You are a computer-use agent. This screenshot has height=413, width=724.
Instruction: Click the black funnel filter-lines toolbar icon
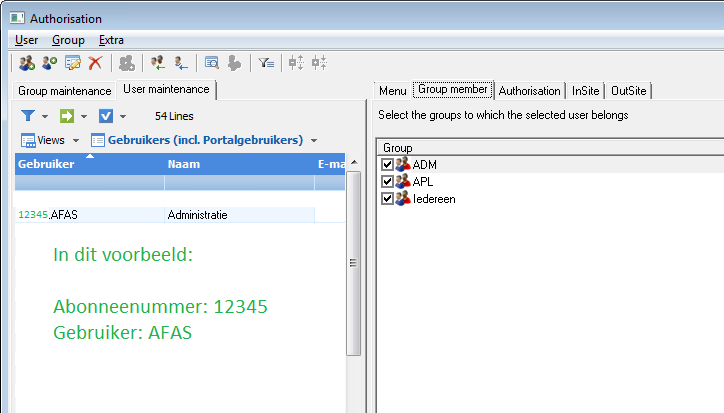(x=266, y=62)
